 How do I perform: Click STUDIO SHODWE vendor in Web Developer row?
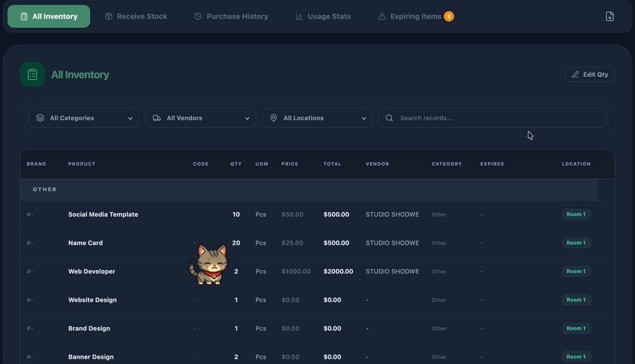(392, 272)
